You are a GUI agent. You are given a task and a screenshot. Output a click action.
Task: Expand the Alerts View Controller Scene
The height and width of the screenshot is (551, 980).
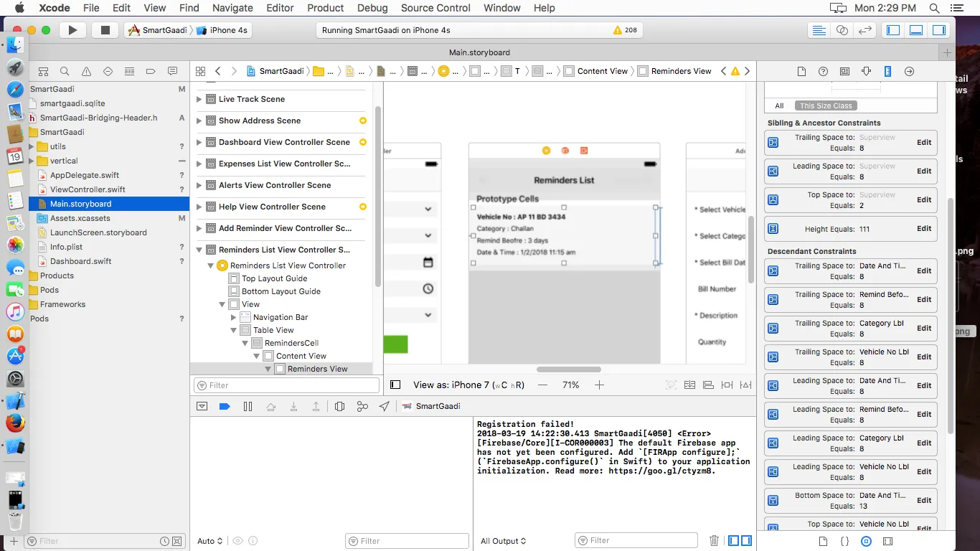(199, 185)
